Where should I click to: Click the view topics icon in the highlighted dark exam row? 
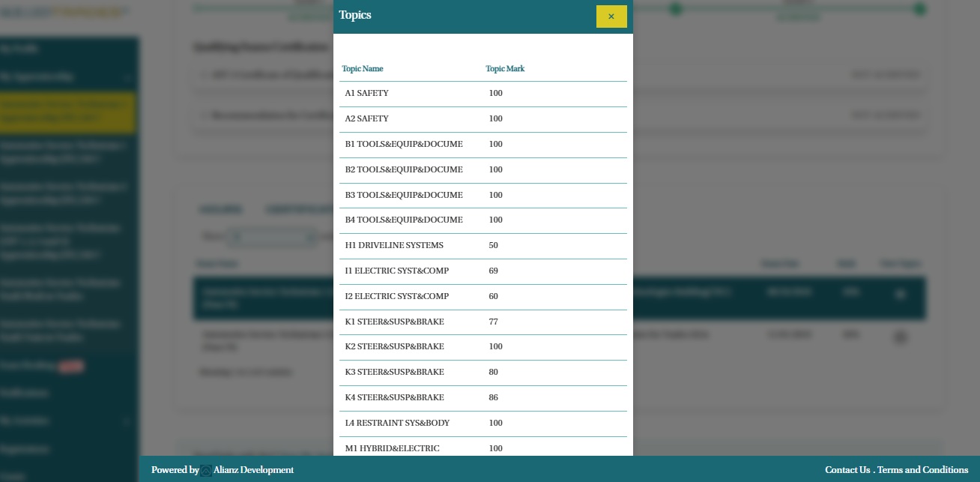(901, 295)
